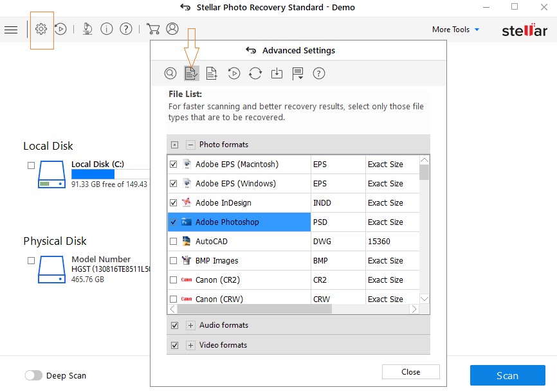This screenshot has width=557, height=392.
Task: Click the vertical scrollbar thumb in file list
Action: (424, 173)
